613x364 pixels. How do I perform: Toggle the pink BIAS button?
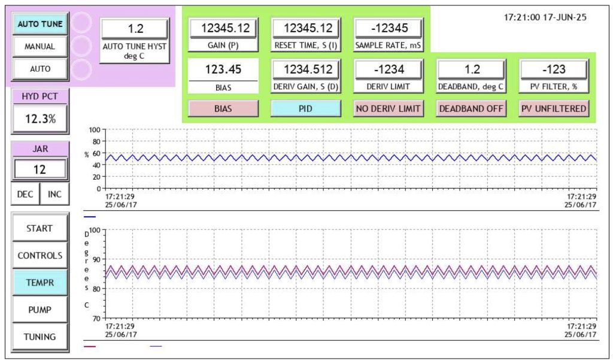(x=223, y=109)
